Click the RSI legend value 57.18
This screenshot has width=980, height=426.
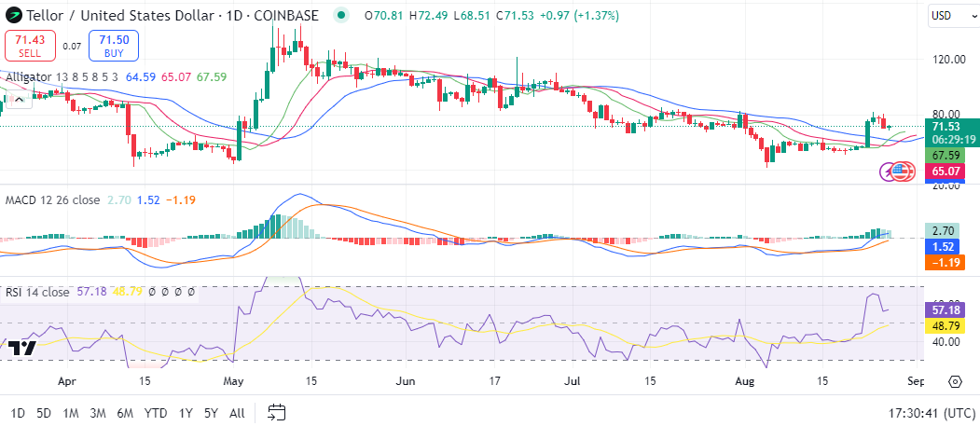pyautogui.click(x=92, y=292)
